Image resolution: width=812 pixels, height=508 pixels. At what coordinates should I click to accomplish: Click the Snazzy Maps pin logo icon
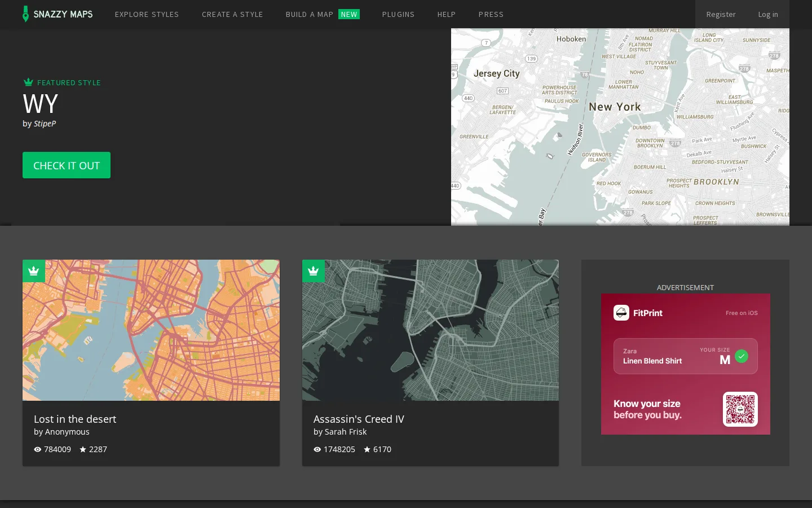coord(25,14)
